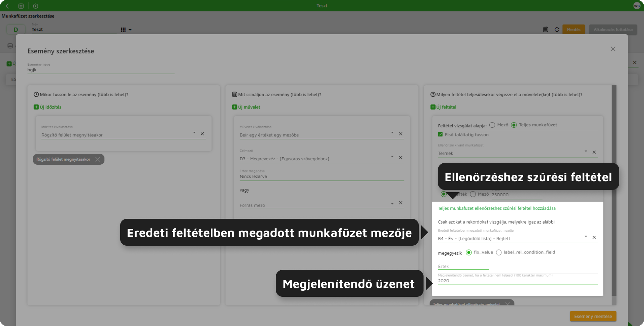Viewport: 644px width, 326px height.
Task: Click the refresh icon near Mentés
Action: (557, 30)
